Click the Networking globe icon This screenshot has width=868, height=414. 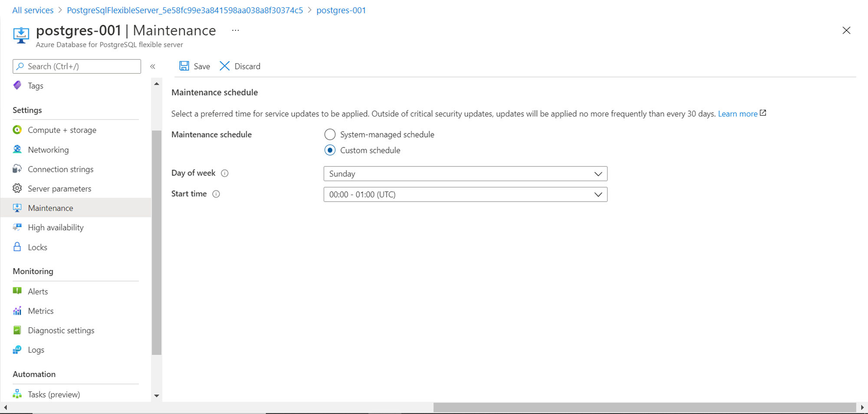pyautogui.click(x=17, y=149)
